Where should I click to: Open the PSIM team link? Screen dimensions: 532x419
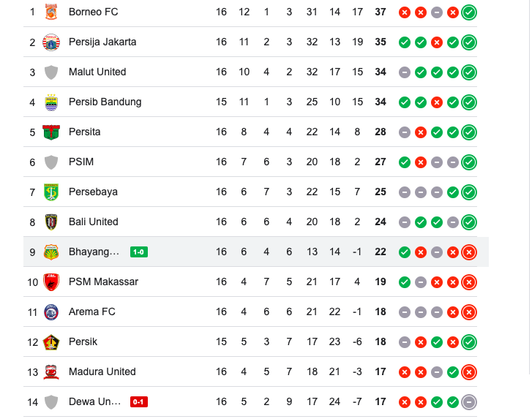coord(81,162)
